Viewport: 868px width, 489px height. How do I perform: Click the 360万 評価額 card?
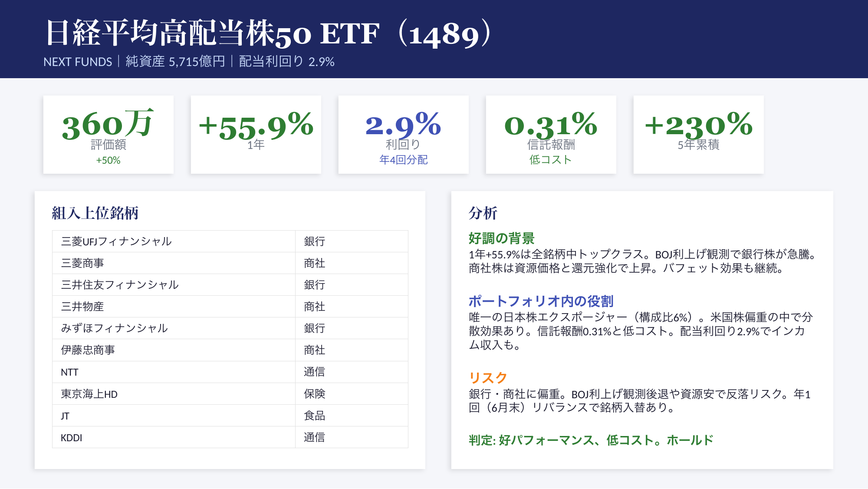click(108, 135)
